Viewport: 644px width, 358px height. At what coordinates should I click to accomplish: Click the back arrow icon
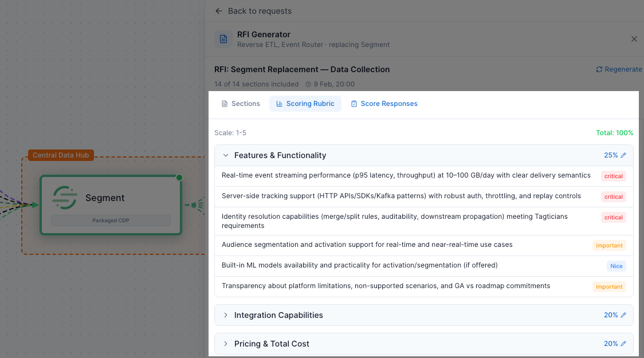click(x=219, y=11)
